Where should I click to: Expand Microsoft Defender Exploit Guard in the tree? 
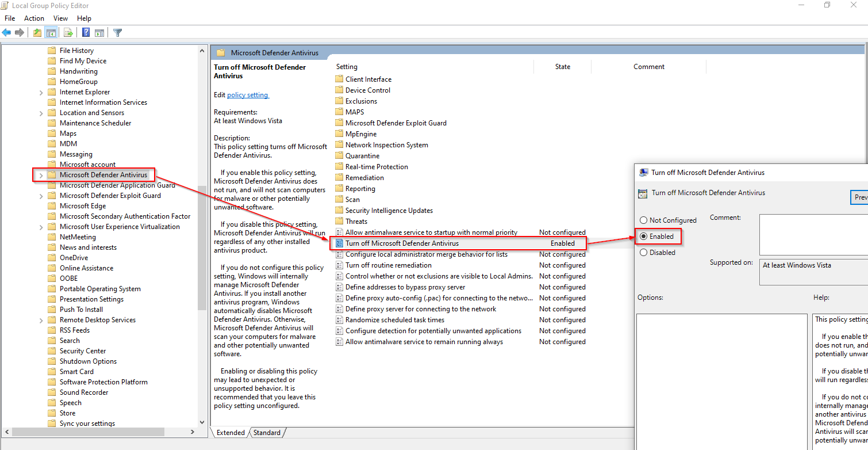(x=41, y=196)
